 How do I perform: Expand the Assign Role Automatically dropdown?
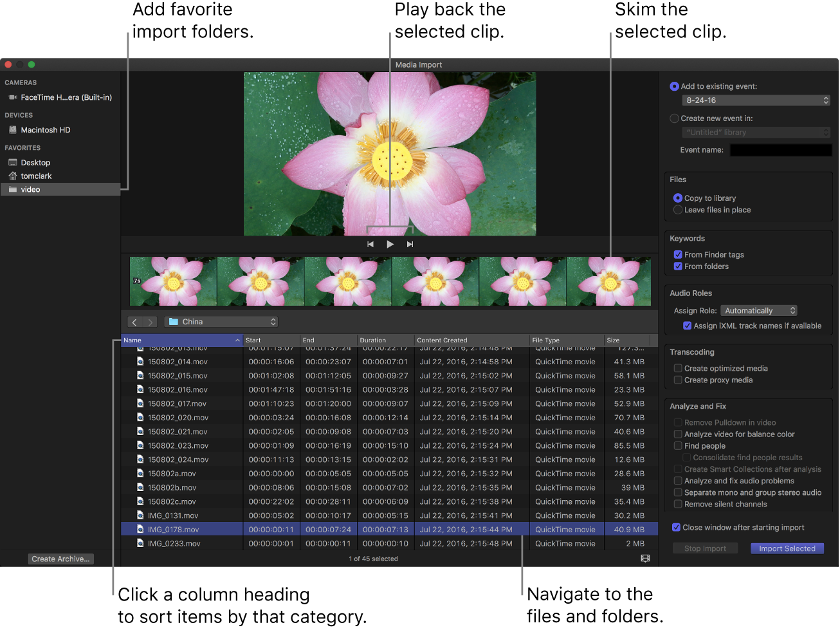pos(758,311)
